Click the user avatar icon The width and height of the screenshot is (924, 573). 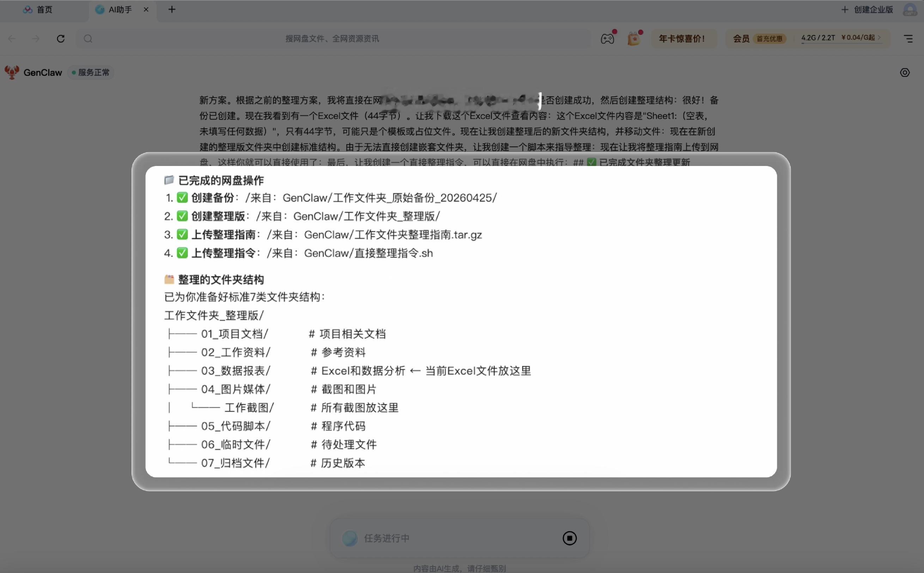[910, 10]
